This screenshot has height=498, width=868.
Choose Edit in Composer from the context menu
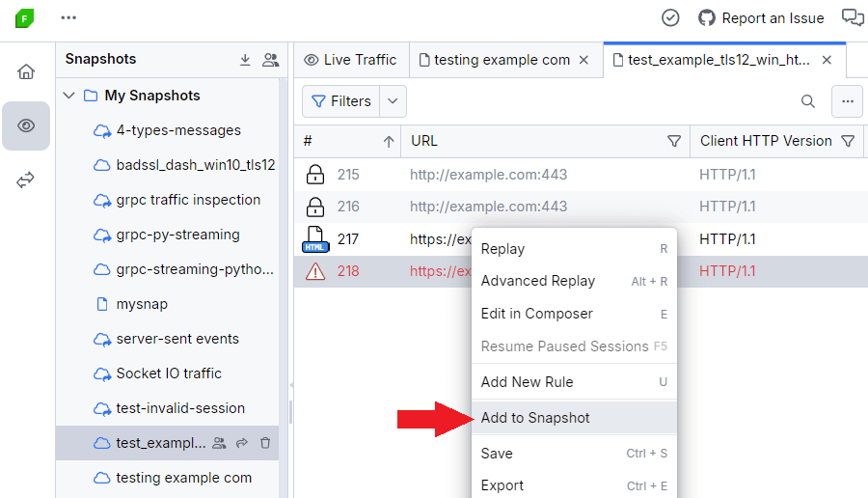[x=574, y=314]
